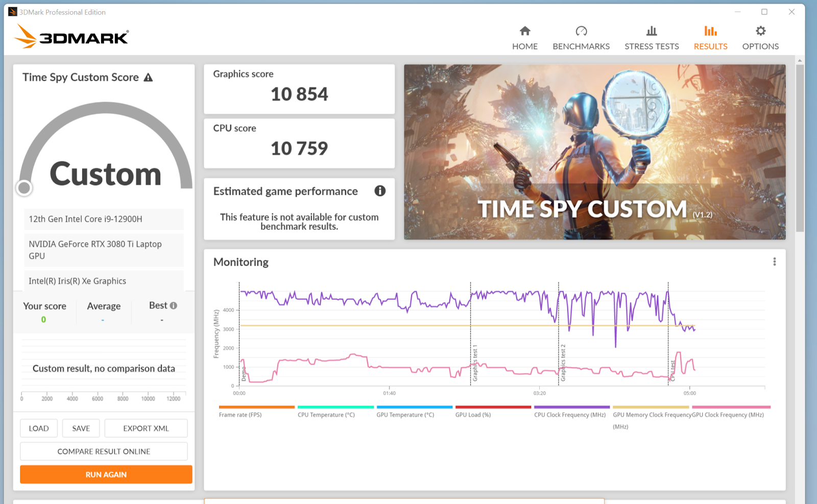Open Stress Tests bar chart icon

pos(652,31)
